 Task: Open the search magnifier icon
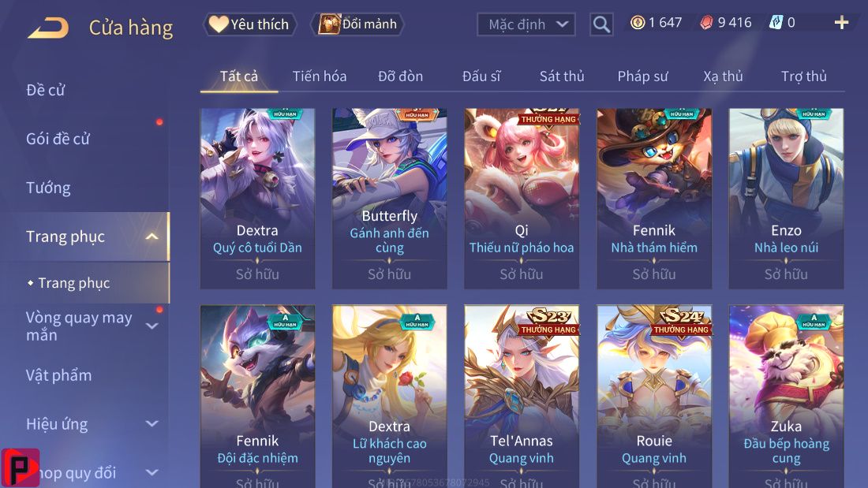point(601,24)
